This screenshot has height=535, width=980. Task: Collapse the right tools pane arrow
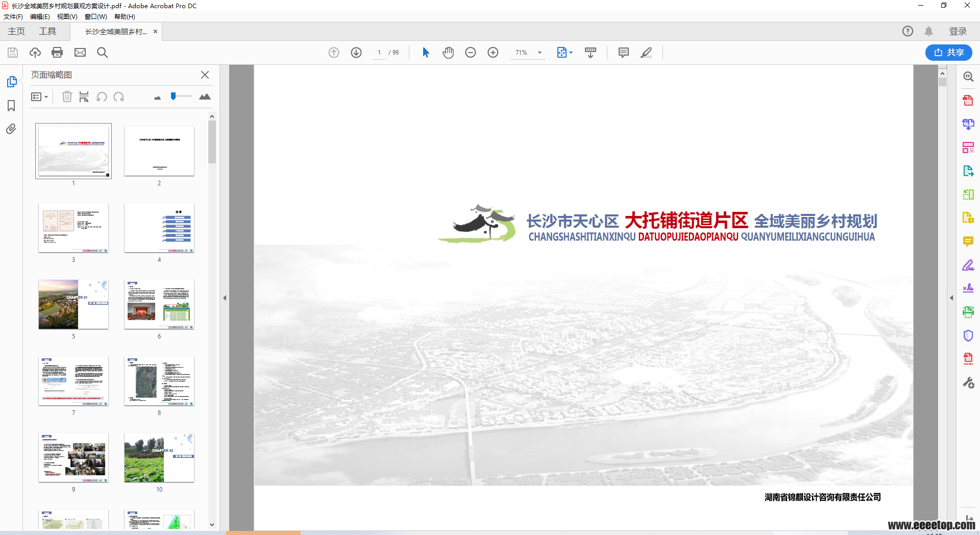951,298
